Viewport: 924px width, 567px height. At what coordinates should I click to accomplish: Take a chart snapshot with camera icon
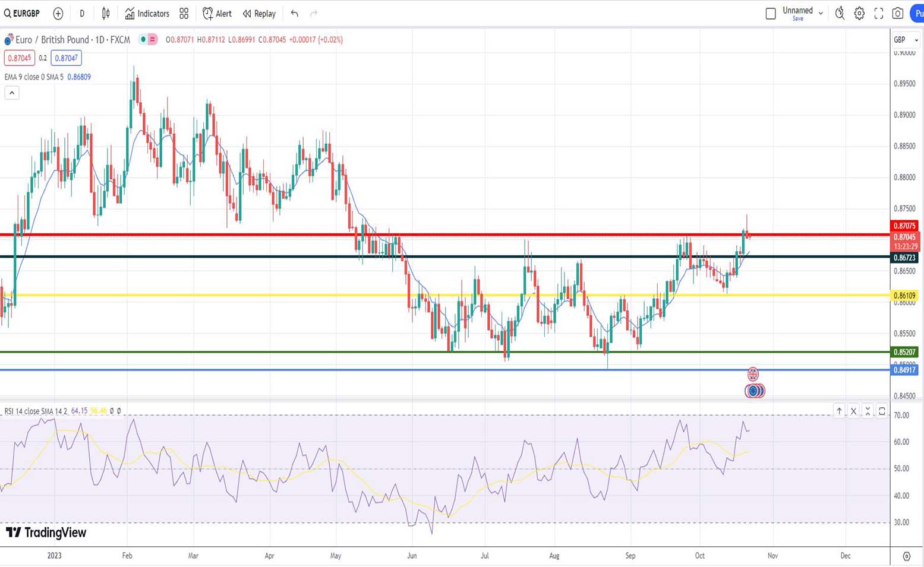click(898, 13)
